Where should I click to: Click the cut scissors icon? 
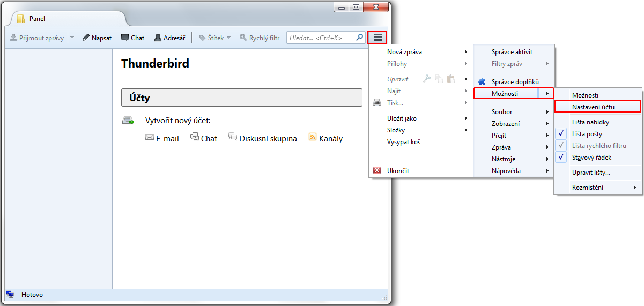tap(427, 79)
